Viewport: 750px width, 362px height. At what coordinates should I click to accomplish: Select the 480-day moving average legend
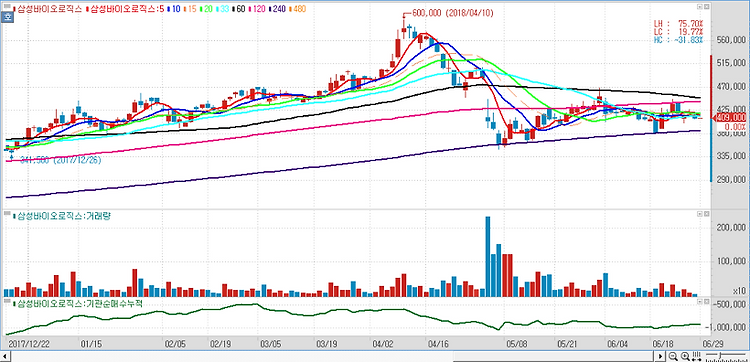tap(298, 9)
